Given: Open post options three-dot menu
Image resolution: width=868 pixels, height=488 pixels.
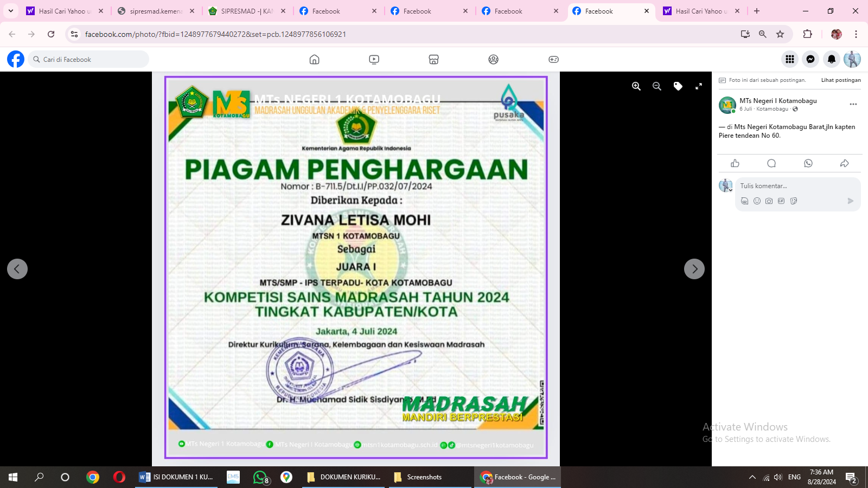Looking at the screenshot, I should point(853,104).
